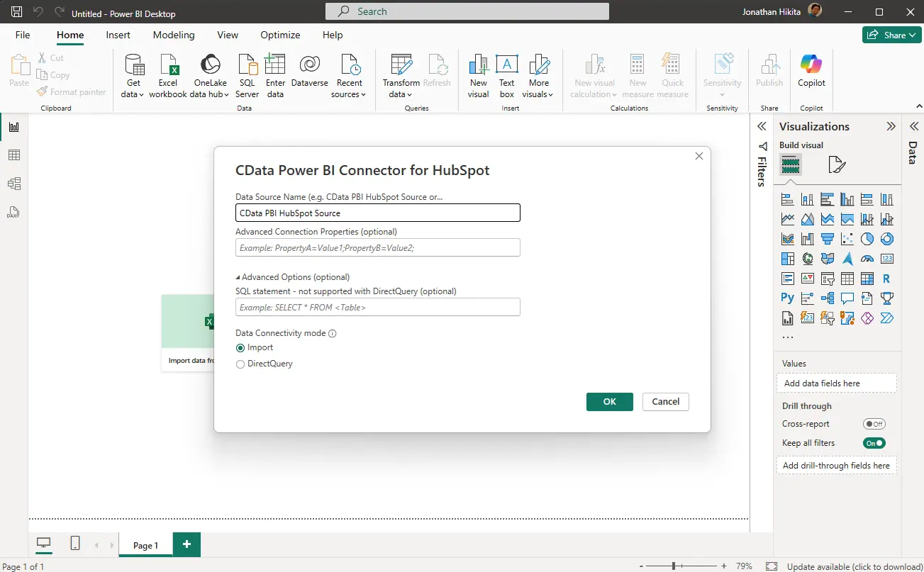This screenshot has height=572, width=924.
Task: Open Model view from left sidebar
Action: click(x=14, y=184)
